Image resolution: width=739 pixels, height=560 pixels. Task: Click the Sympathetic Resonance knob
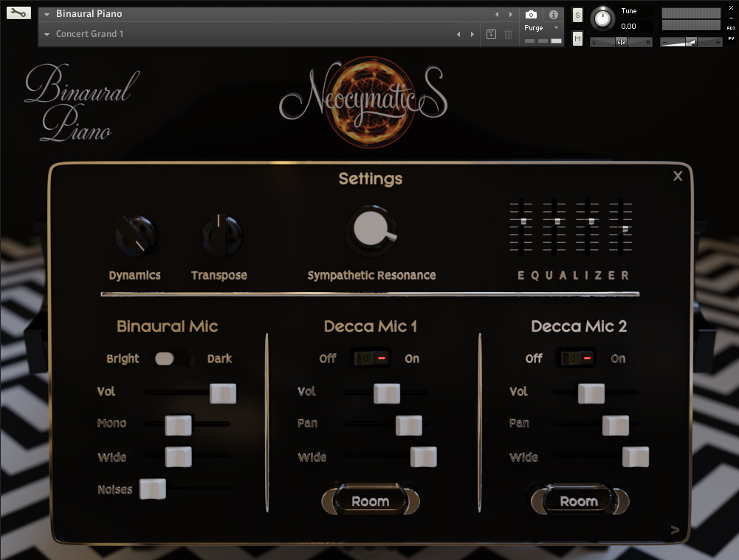pyautogui.click(x=371, y=230)
